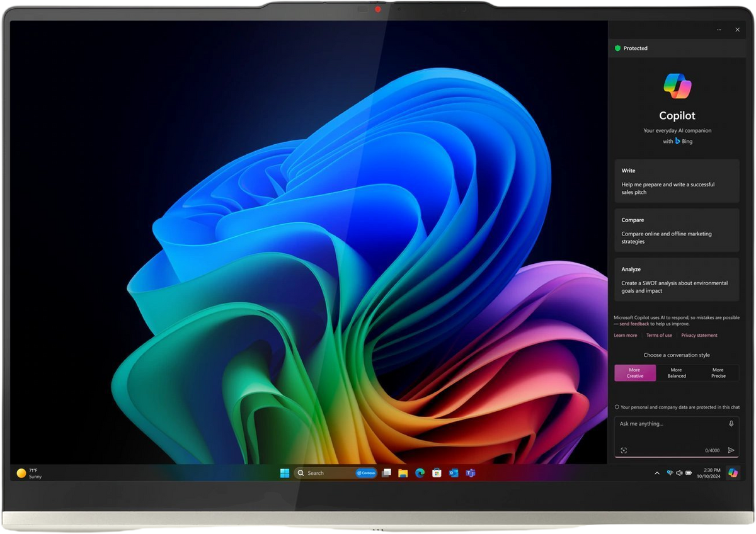Select the More Balanced conversation style
The height and width of the screenshot is (534, 756).
(x=677, y=373)
